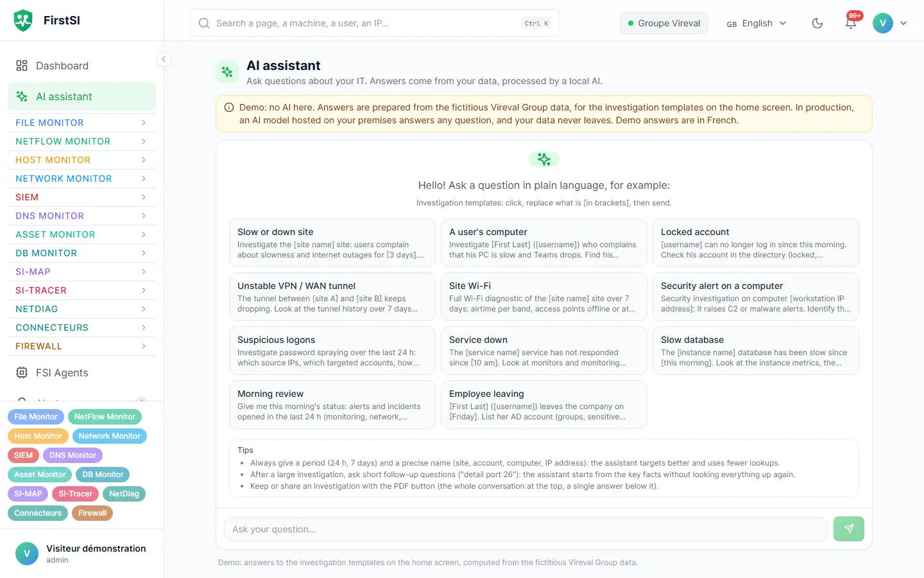This screenshot has height=578, width=924.
Task: Click the Connecteurs tag pill
Action: pyautogui.click(x=38, y=513)
